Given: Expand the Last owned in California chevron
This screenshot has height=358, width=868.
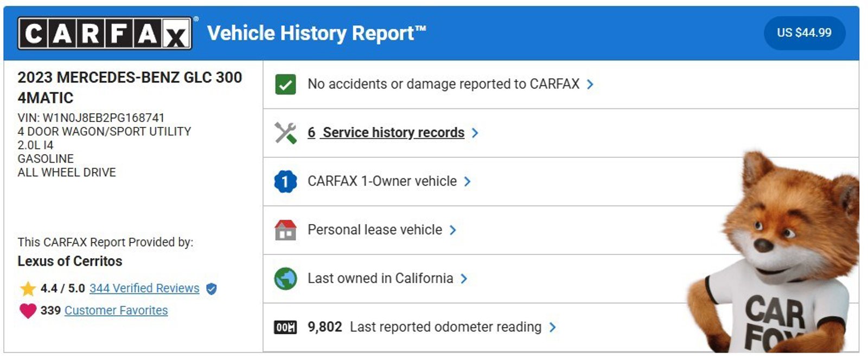Looking at the screenshot, I should tap(464, 279).
